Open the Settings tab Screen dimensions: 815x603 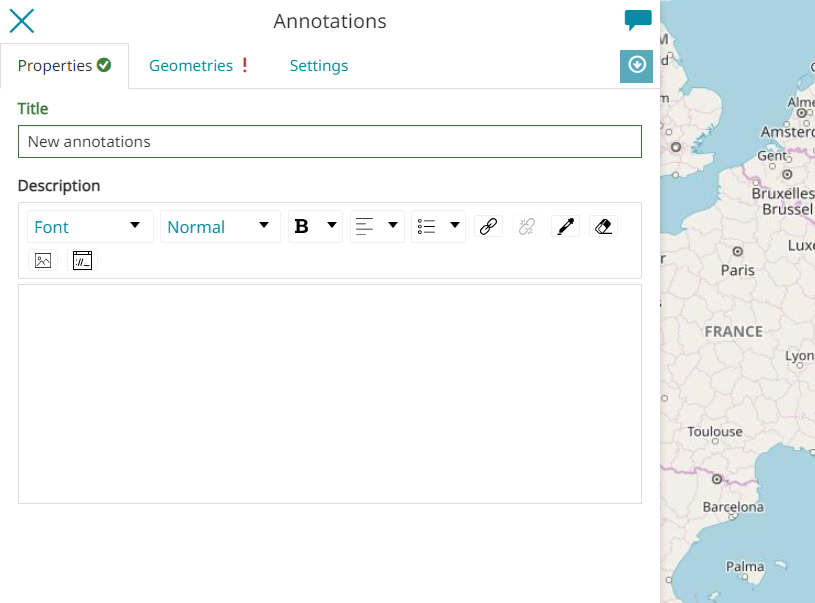pos(319,66)
